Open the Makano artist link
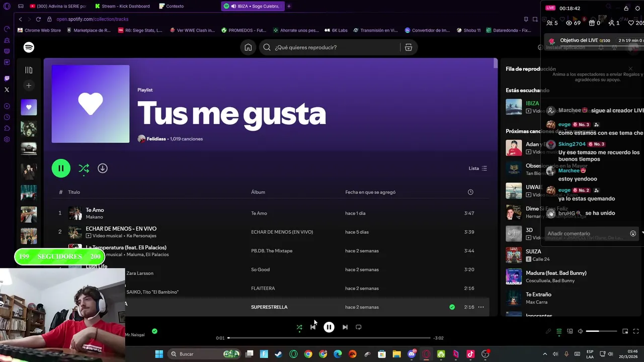644x362 pixels. click(x=94, y=217)
